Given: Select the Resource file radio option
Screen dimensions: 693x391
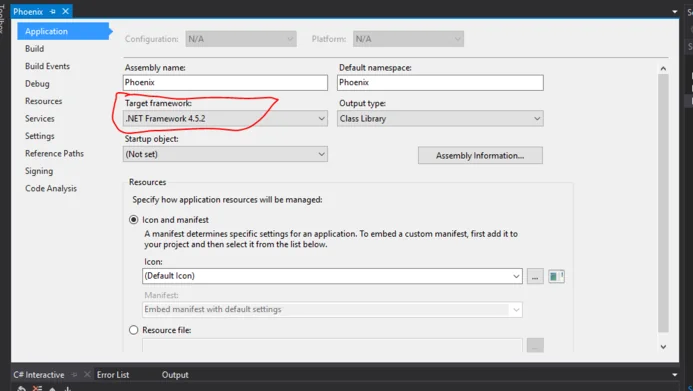Looking at the screenshot, I should coord(133,330).
